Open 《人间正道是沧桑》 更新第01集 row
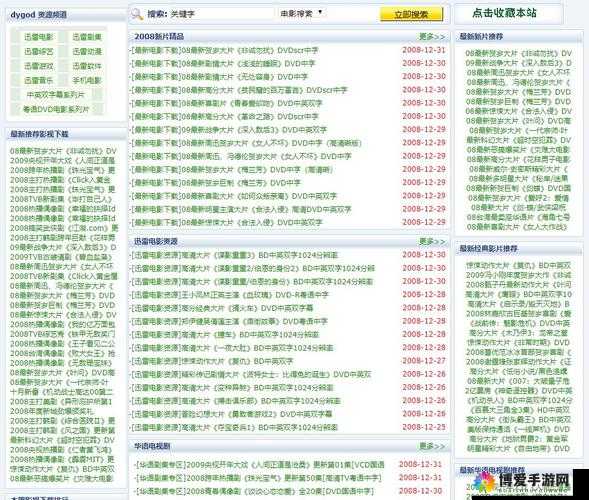The height and width of the screenshot is (500, 589). tap(259, 465)
